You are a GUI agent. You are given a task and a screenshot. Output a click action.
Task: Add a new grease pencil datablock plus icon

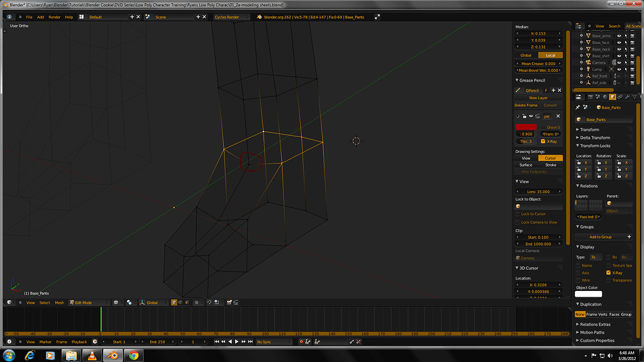tap(553, 90)
